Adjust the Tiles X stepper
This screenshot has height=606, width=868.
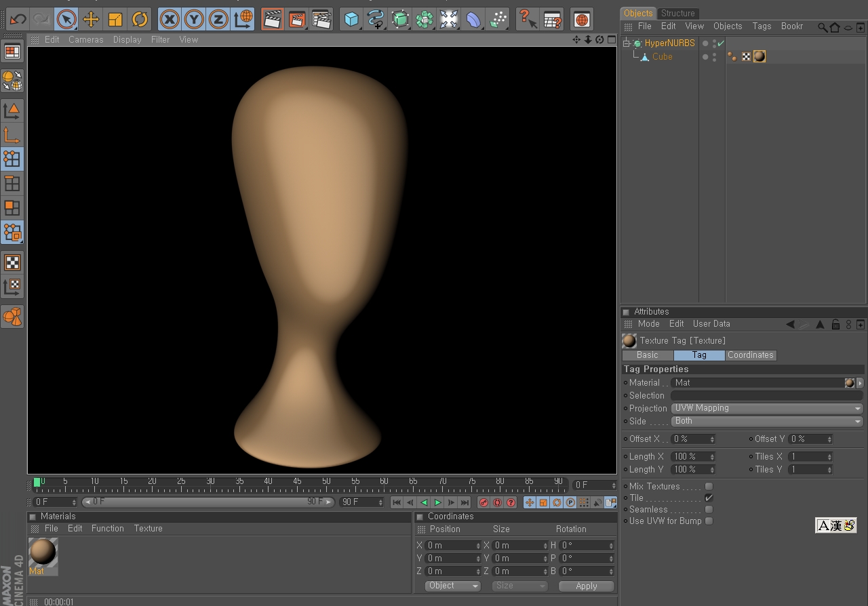coord(829,457)
